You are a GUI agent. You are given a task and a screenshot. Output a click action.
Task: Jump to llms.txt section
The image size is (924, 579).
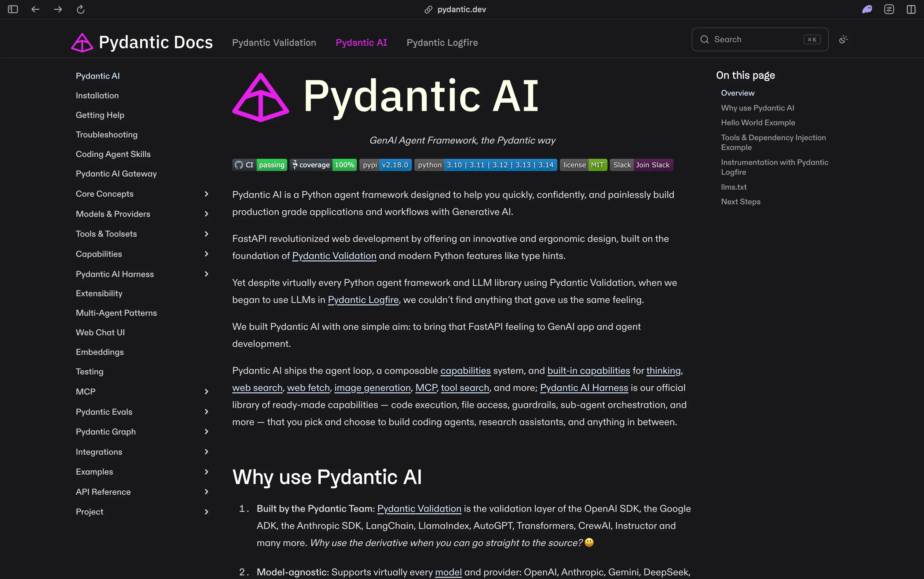point(734,187)
